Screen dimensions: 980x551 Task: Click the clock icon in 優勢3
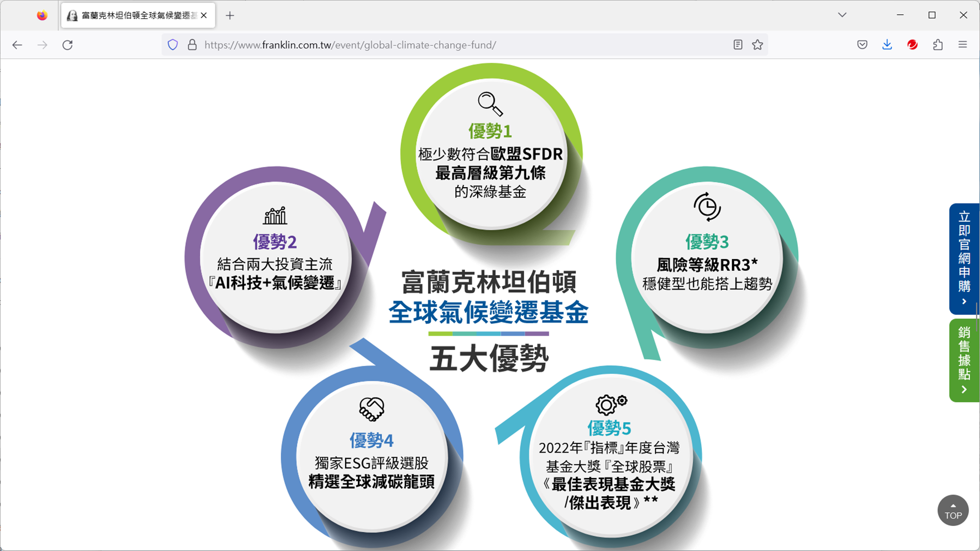[x=707, y=207]
